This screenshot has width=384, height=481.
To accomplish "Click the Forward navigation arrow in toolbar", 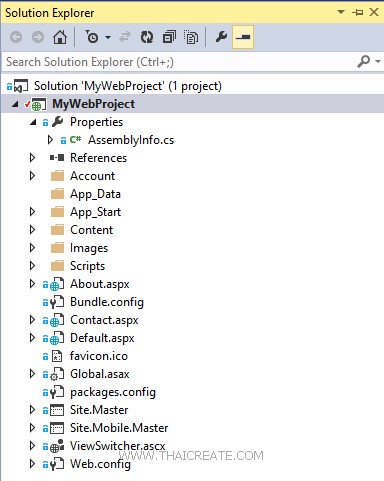I will click(38, 37).
